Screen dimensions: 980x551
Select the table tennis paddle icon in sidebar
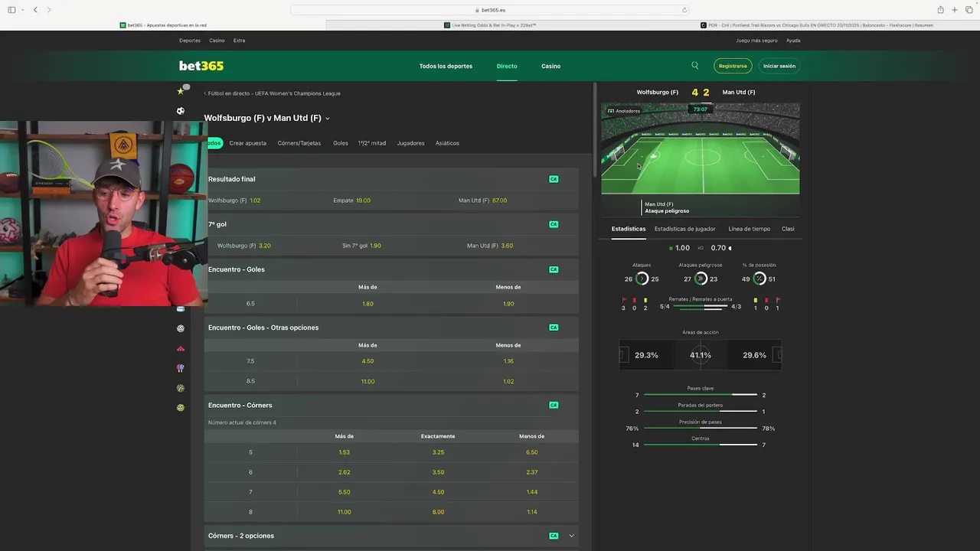coord(181,368)
